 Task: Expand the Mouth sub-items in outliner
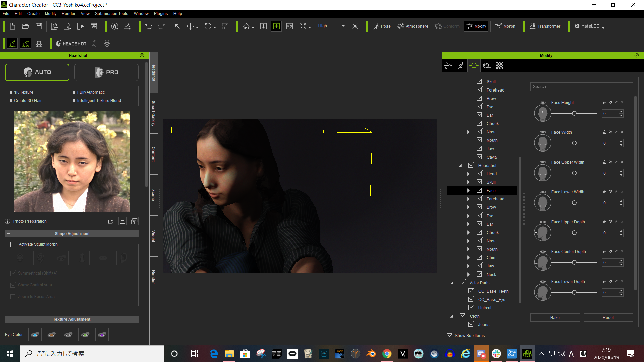[x=468, y=249]
